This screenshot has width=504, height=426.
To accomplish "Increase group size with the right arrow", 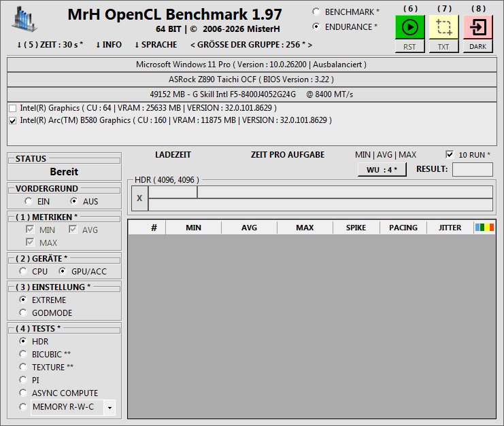I will click(x=310, y=45).
